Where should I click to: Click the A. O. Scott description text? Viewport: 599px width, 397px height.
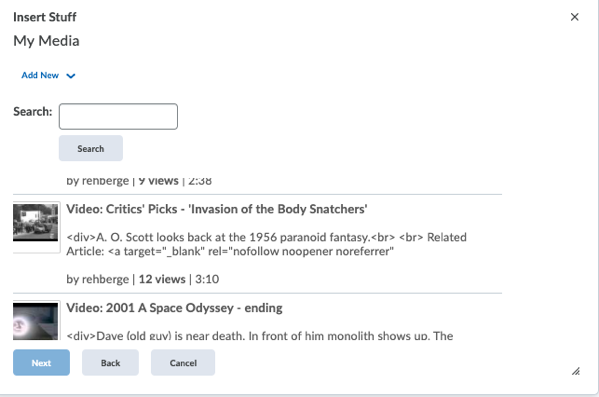266,244
